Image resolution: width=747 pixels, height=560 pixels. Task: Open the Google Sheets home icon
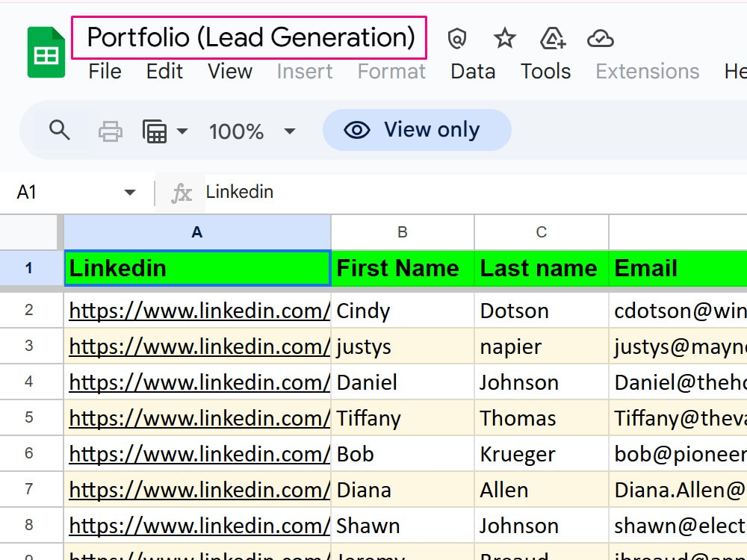(x=46, y=52)
